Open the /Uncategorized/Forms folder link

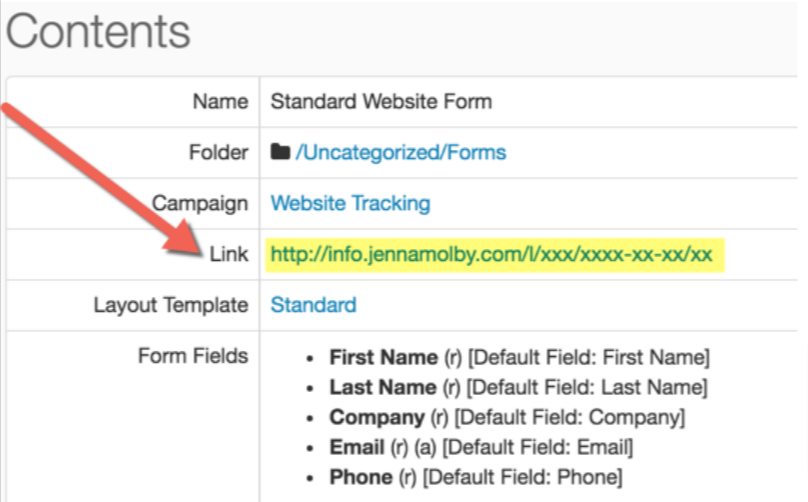(x=400, y=153)
